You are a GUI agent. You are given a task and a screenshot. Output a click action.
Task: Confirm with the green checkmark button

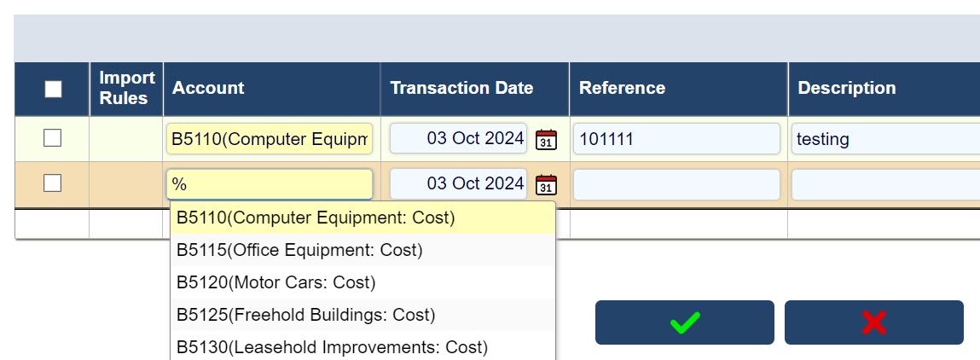[684, 322]
